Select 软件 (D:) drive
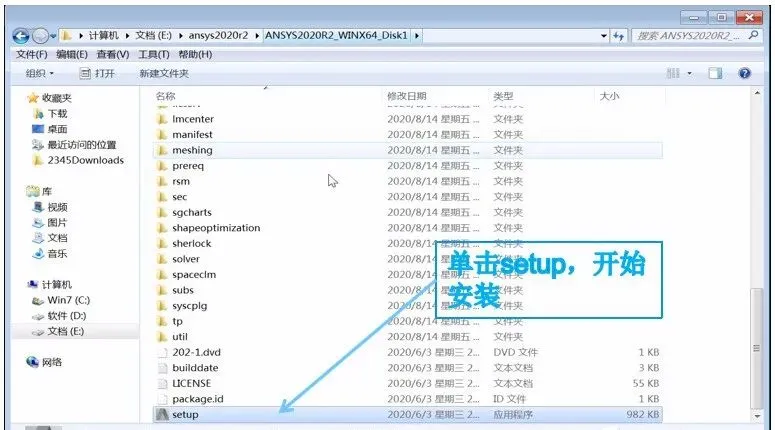 point(59,315)
